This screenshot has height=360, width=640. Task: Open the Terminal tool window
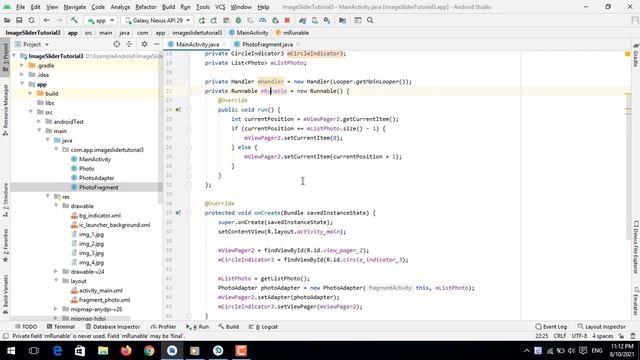coord(61,327)
